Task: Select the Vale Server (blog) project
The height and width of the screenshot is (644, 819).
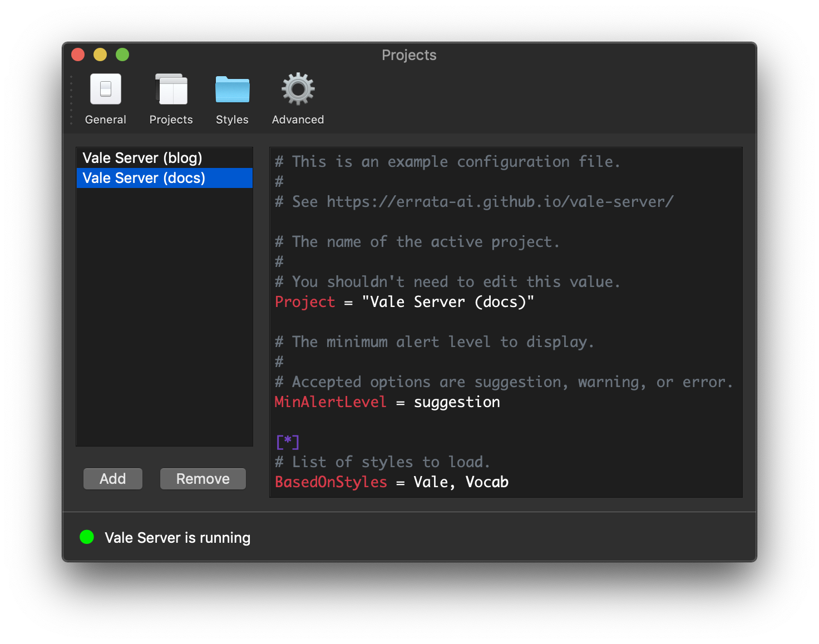Action: [x=142, y=158]
